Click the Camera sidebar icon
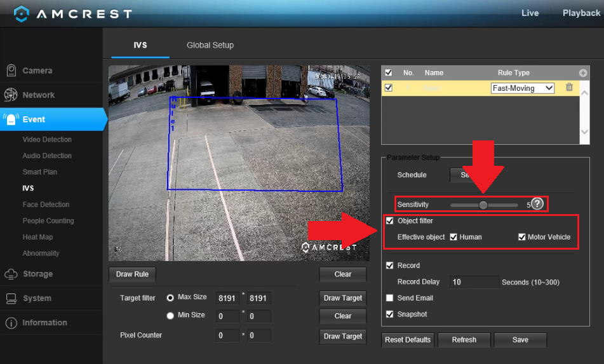Screen dimensions: 604x364 tap(11, 71)
